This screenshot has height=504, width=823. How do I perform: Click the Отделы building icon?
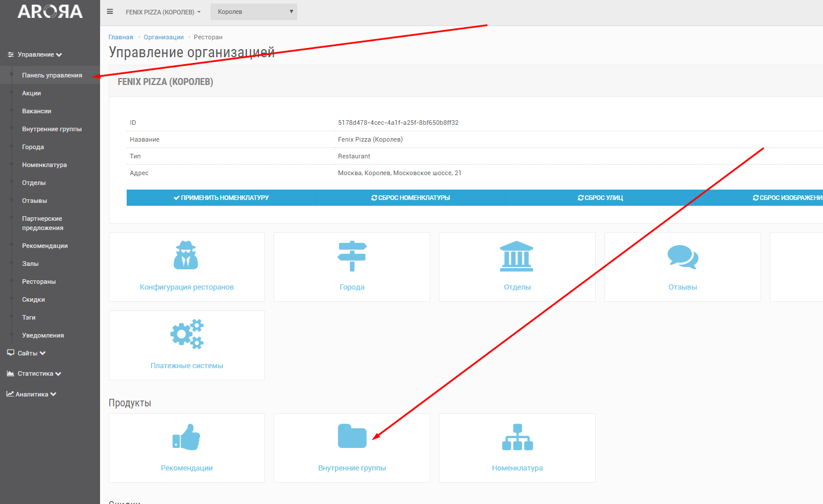(517, 256)
